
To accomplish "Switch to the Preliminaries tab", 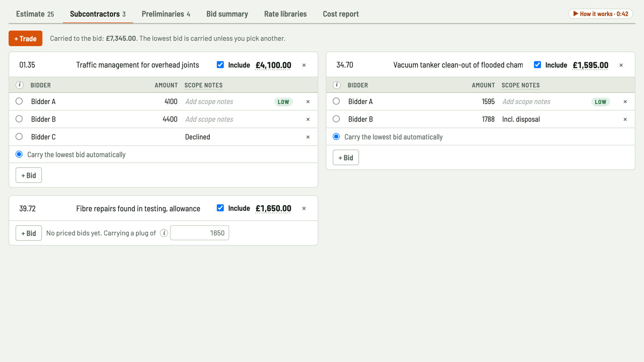I will (166, 14).
